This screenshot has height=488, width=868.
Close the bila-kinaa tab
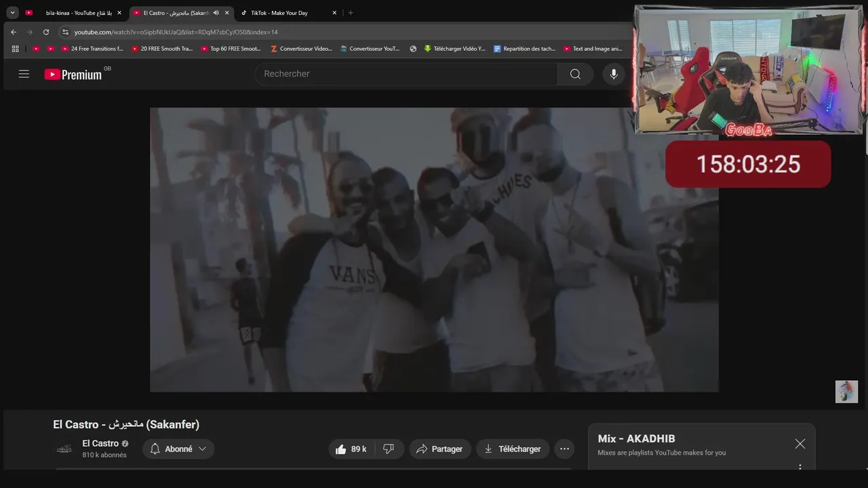point(119,13)
